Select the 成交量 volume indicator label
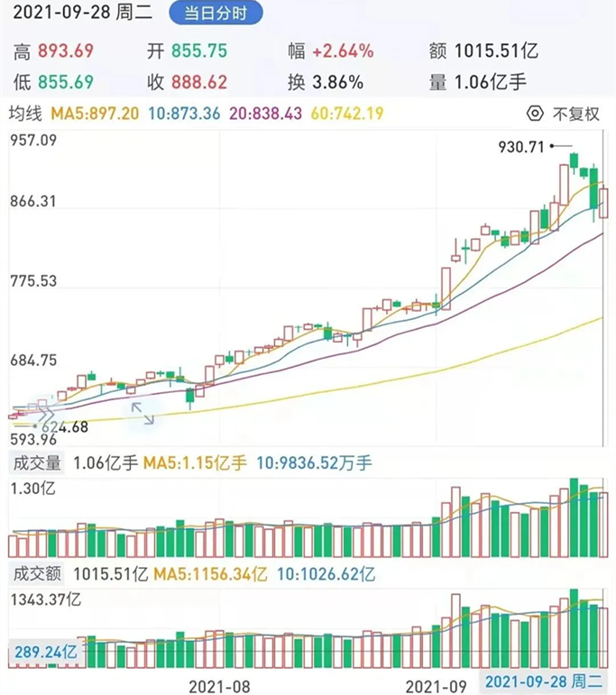Screen dimensions: 616x695 coord(37,462)
